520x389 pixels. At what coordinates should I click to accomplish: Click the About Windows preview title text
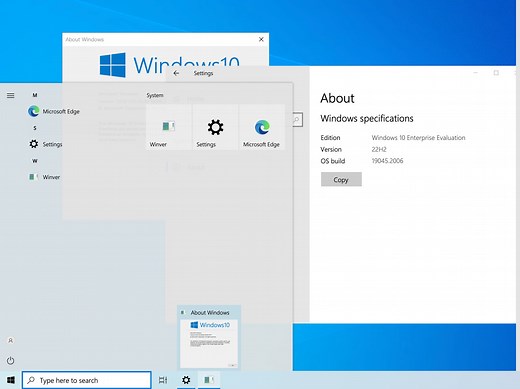pos(210,313)
